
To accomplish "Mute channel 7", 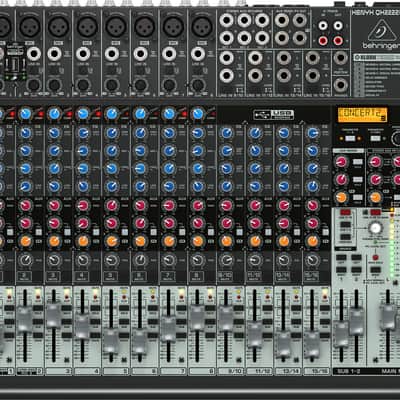I will [168, 276].
